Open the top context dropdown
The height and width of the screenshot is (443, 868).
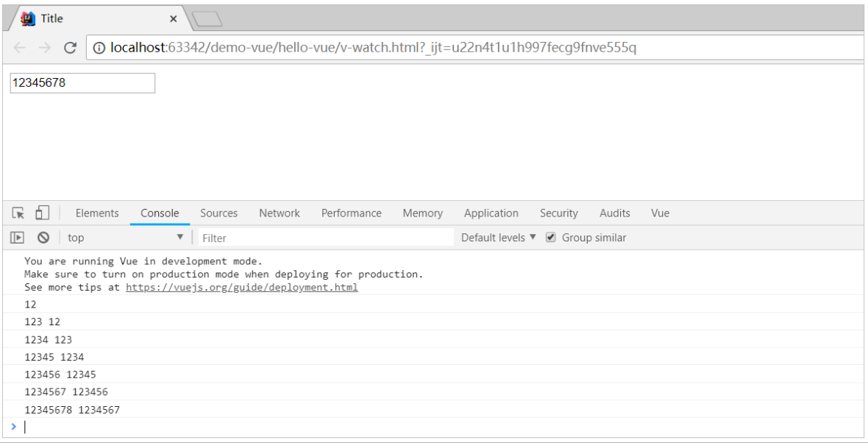pyautogui.click(x=125, y=238)
